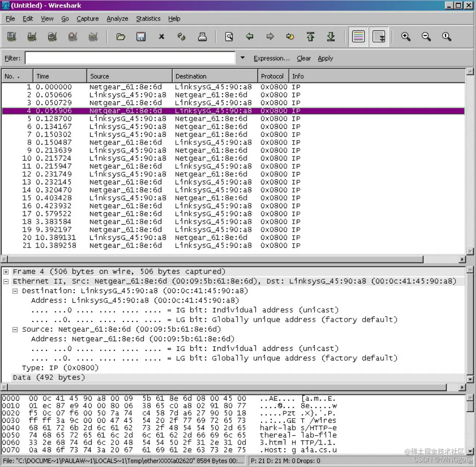The height and width of the screenshot is (467, 476).
Task: Select packet 10 at time 0.215724
Action: (x=233, y=158)
